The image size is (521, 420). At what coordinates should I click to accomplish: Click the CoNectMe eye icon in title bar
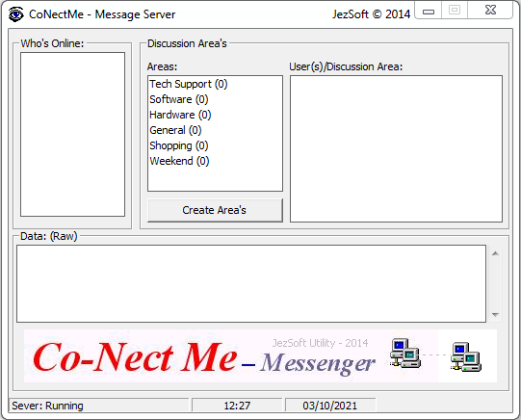click(15, 14)
